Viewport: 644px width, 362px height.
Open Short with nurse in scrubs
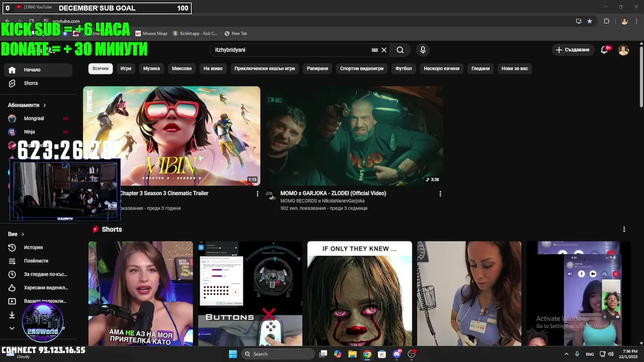(x=469, y=294)
